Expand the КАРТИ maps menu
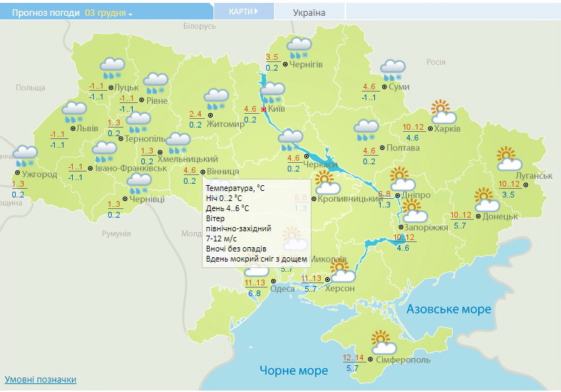 (x=242, y=12)
